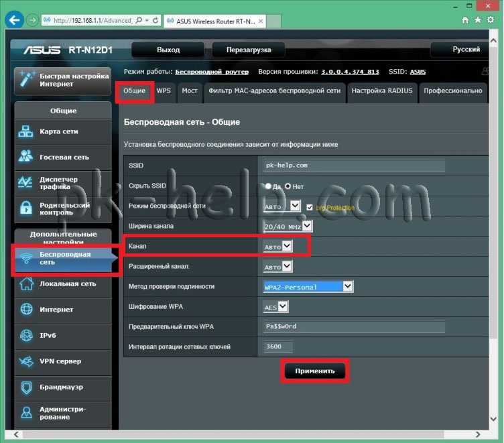Screen dimensions: 504x443
Task: Click the refresh icon in address bar
Action: pos(155,21)
